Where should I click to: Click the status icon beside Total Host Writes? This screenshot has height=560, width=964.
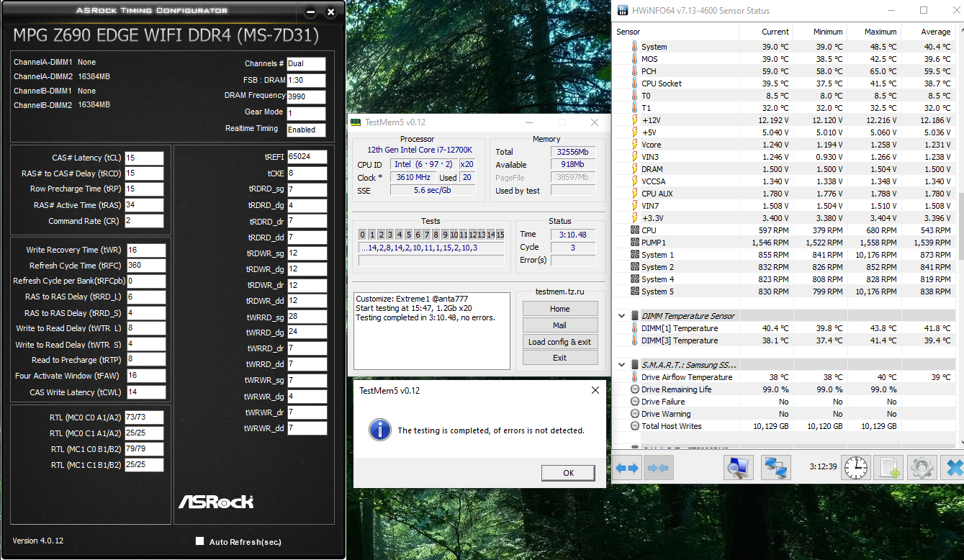point(634,426)
